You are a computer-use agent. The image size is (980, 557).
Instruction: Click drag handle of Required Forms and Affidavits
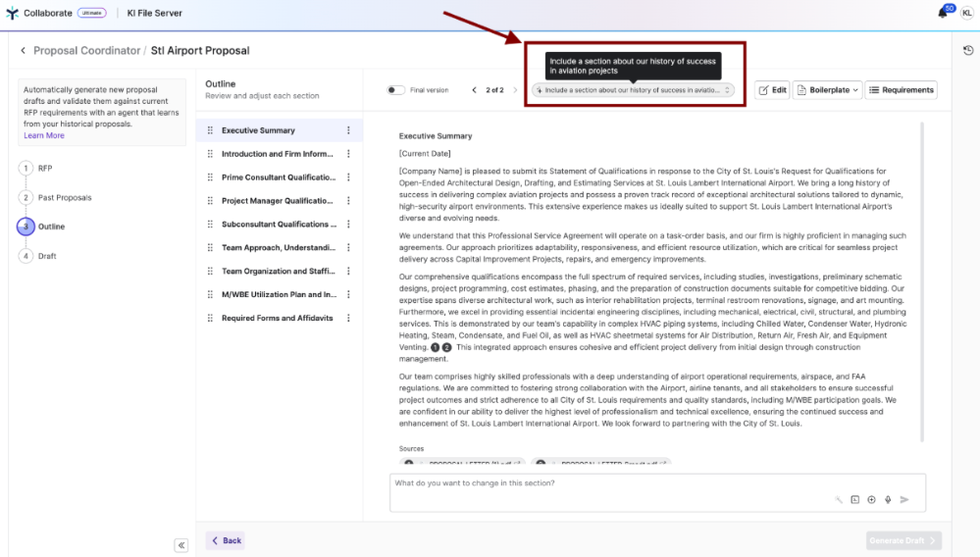(210, 318)
